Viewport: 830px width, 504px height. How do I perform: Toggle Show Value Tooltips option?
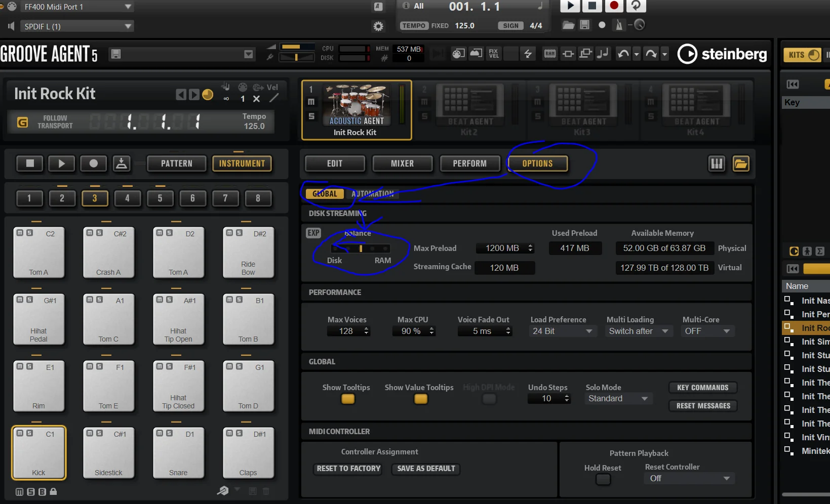[421, 399]
